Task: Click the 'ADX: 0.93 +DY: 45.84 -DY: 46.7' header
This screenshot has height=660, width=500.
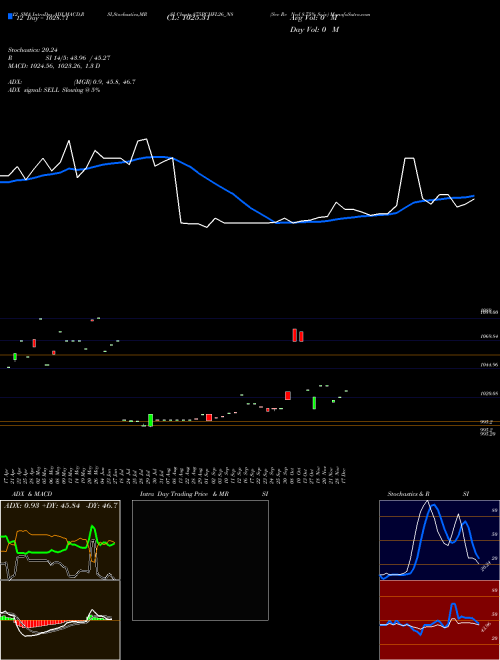Action: point(61,506)
